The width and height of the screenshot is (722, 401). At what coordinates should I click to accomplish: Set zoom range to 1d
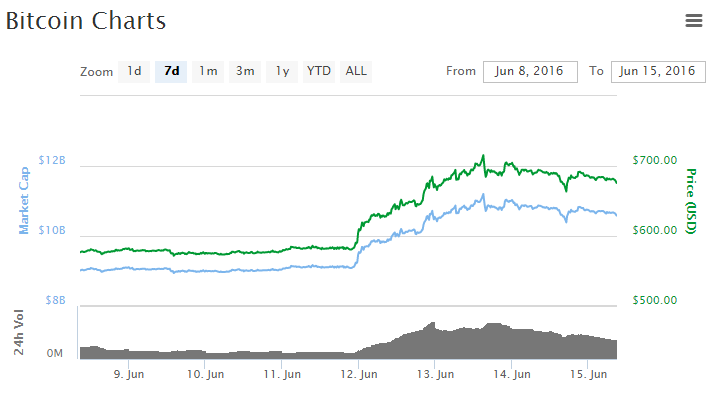134,71
